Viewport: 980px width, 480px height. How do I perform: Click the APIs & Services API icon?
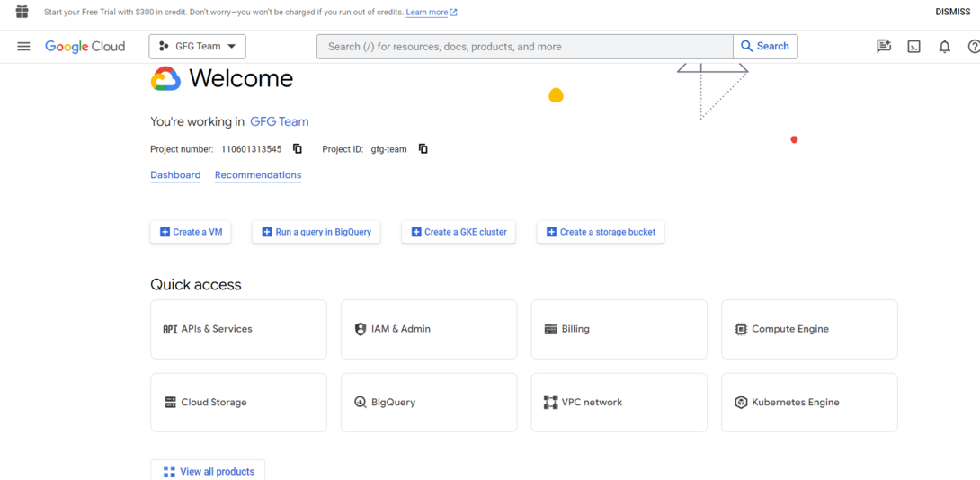pos(170,329)
